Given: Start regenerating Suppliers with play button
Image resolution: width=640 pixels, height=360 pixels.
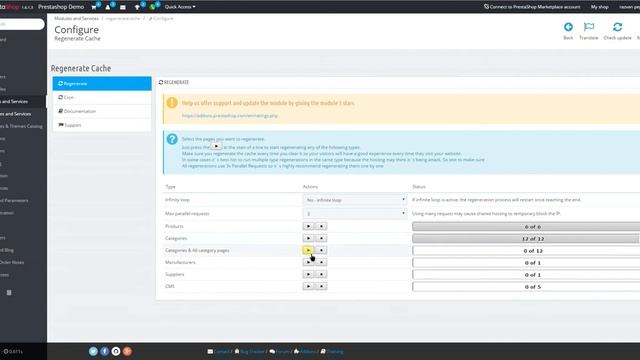Looking at the screenshot, I should pyautogui.click(x=309, y=274).
